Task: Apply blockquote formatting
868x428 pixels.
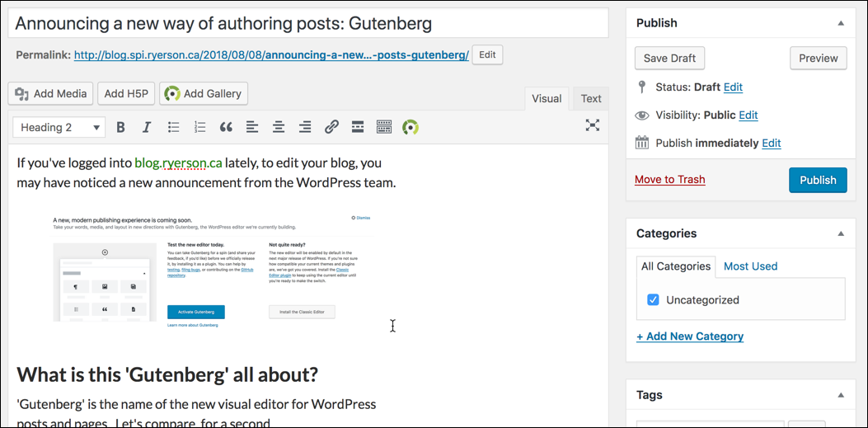Action: pyautogui.click(x=226, y=127)
